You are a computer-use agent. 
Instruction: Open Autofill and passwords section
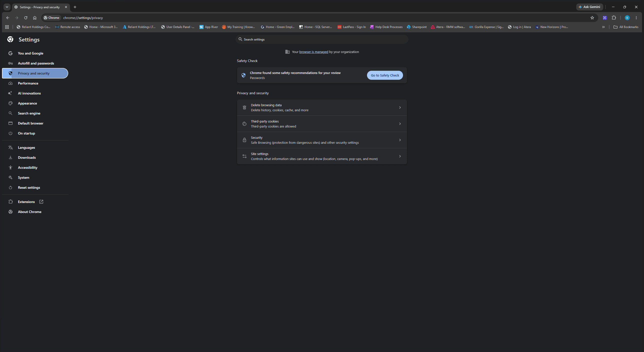[35, 63]
